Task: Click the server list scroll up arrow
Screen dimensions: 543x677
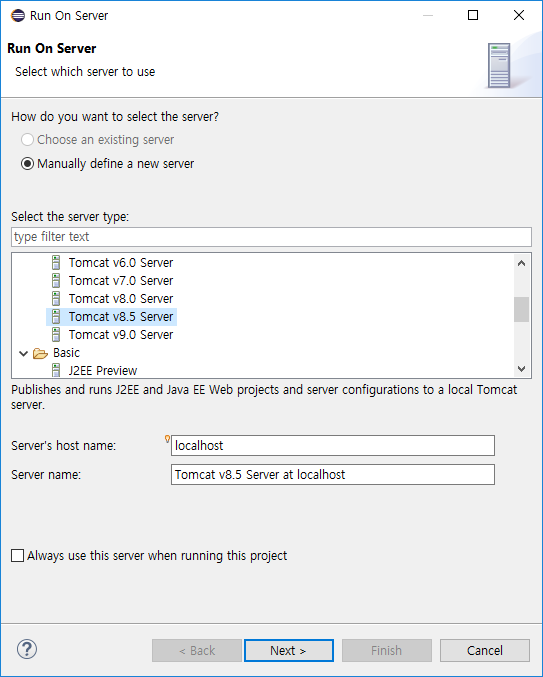Action: pyautogui.click(x=521, y=263)
